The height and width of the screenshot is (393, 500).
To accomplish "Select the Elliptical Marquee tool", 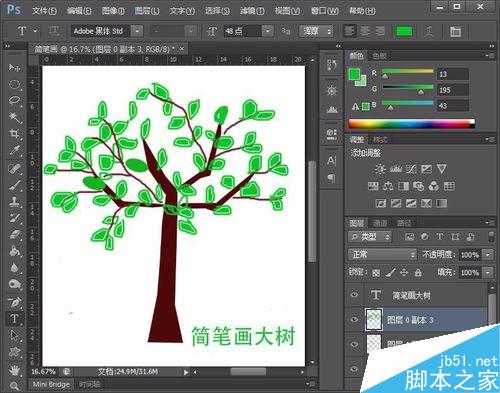I will click(14, 84).
